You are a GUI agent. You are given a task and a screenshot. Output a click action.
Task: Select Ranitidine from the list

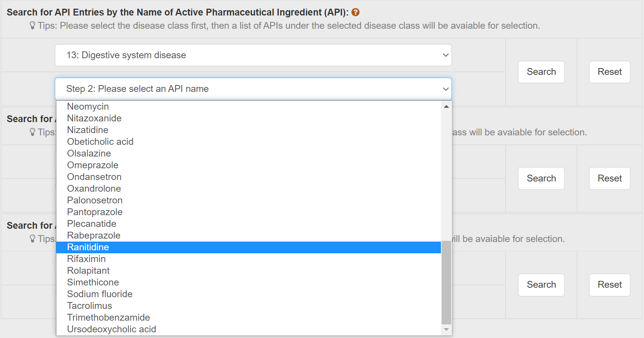(x=88, y=247)
